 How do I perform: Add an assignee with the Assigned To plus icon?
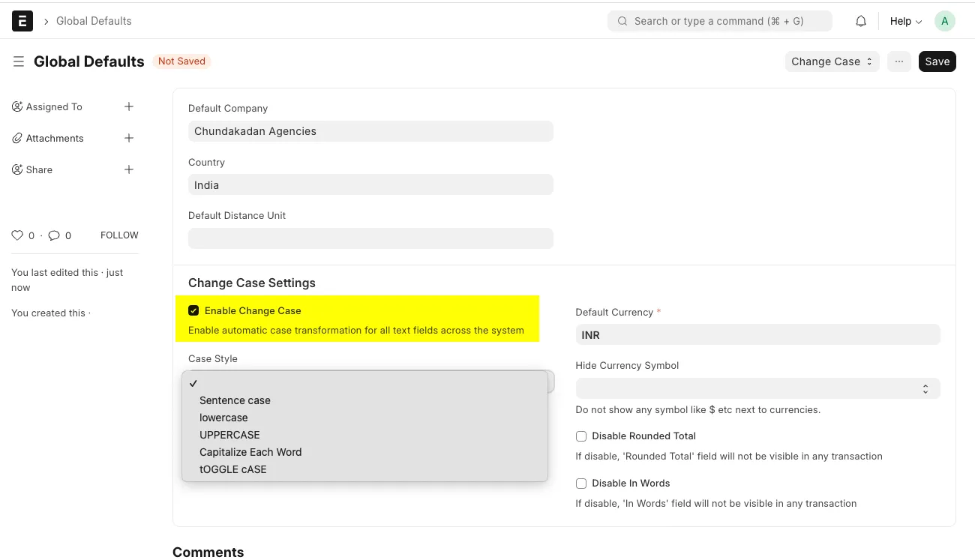point(128,106)
